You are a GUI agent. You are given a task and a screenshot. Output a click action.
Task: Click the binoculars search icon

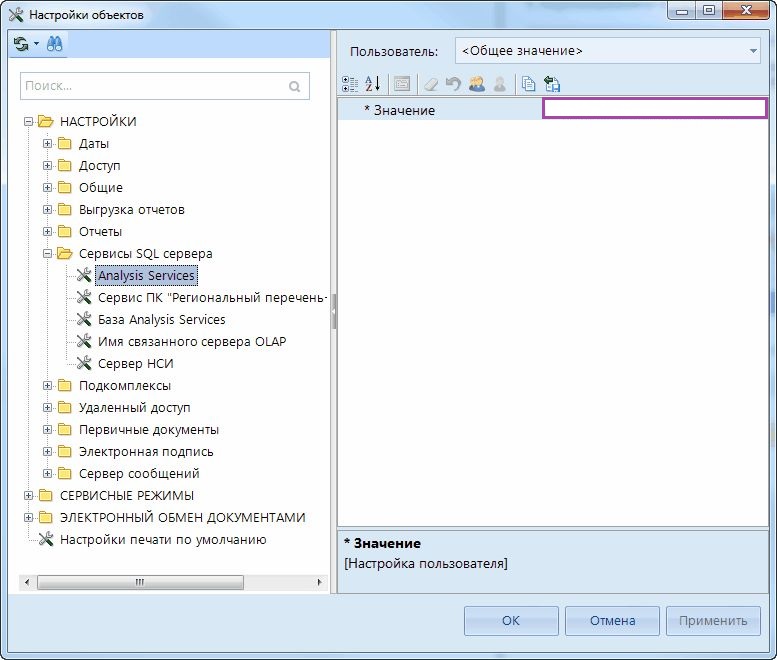(x=55, y=44)
